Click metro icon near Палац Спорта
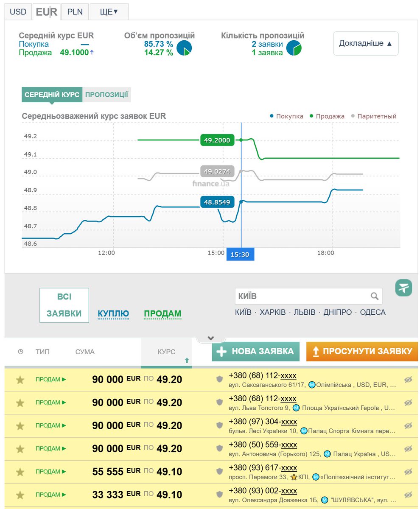 pyautogui.click(x=304, y=431)
